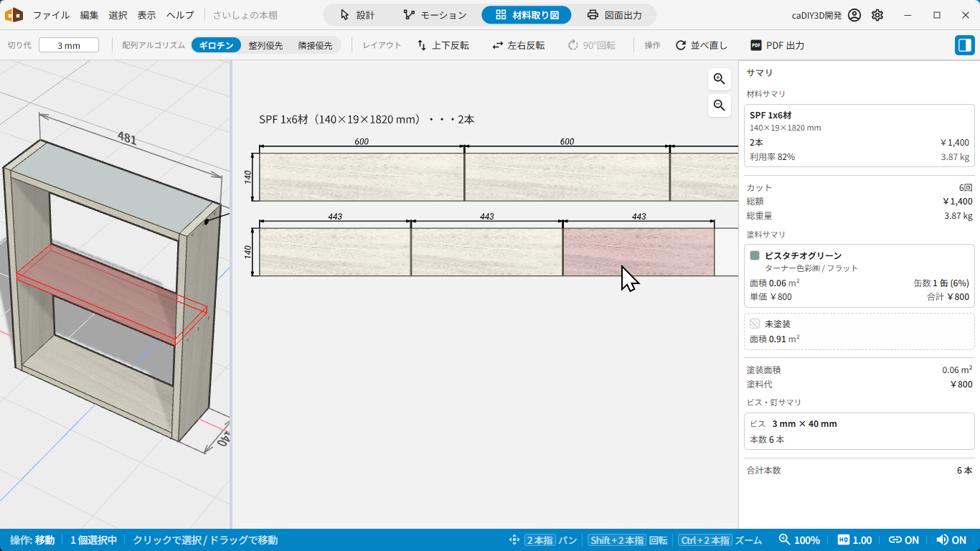The height and width of the screenshot is (551, 980).
Task: Click the zoom out magnifier icon
Action: click(x=719, y=105)
